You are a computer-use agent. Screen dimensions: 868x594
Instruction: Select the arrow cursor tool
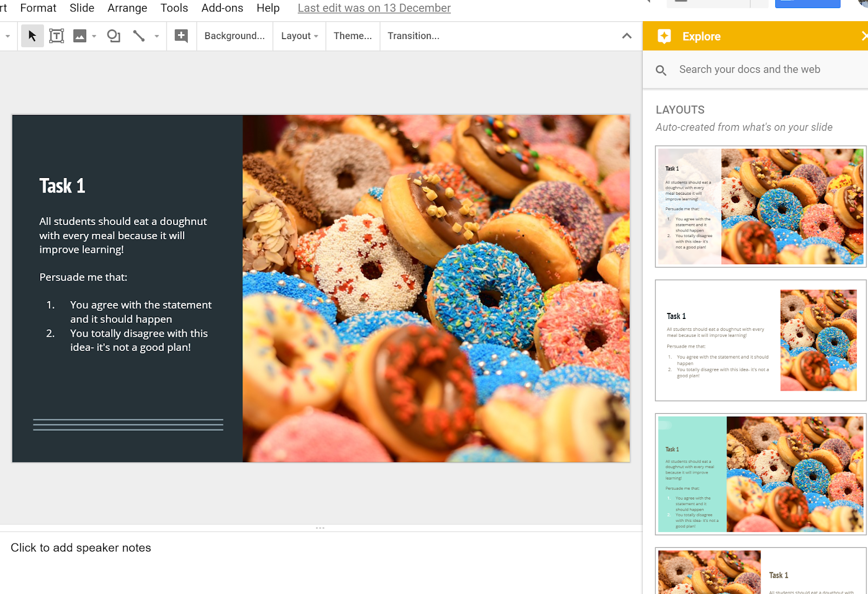[x=33, y=36]
